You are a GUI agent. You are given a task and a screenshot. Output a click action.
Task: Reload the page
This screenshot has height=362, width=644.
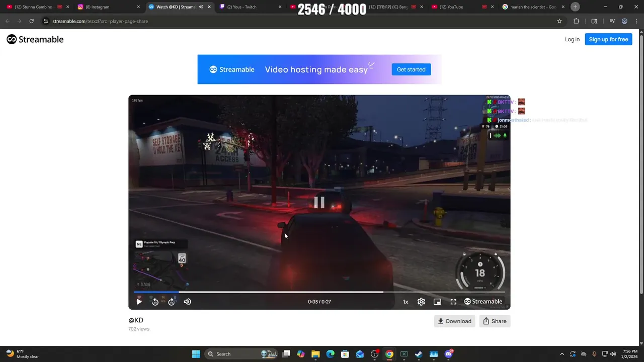tap(31, 21)
